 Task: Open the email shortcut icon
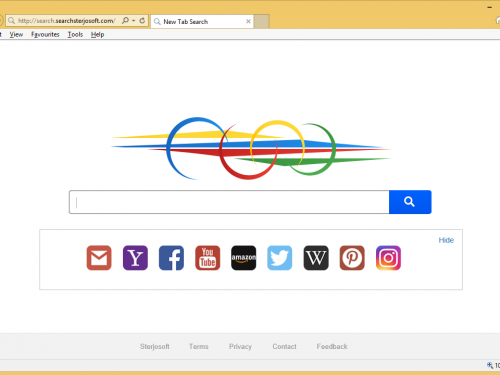(x=99, y=258)
